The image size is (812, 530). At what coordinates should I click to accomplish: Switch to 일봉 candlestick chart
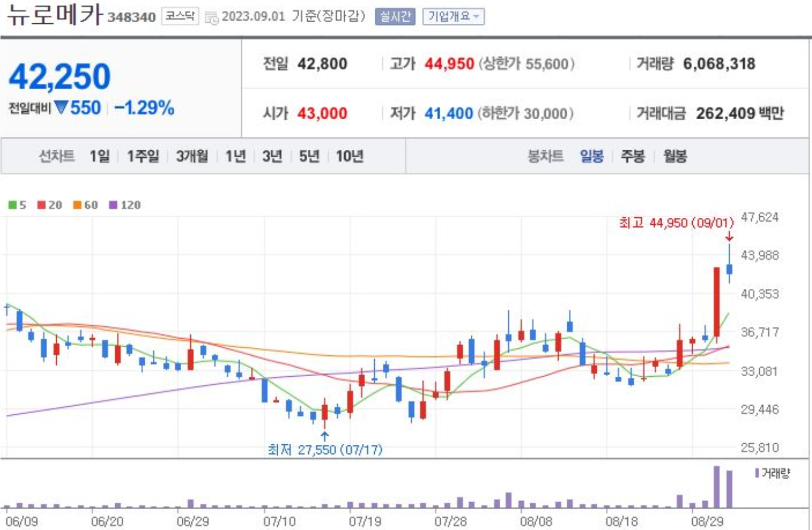click(592, 156)
